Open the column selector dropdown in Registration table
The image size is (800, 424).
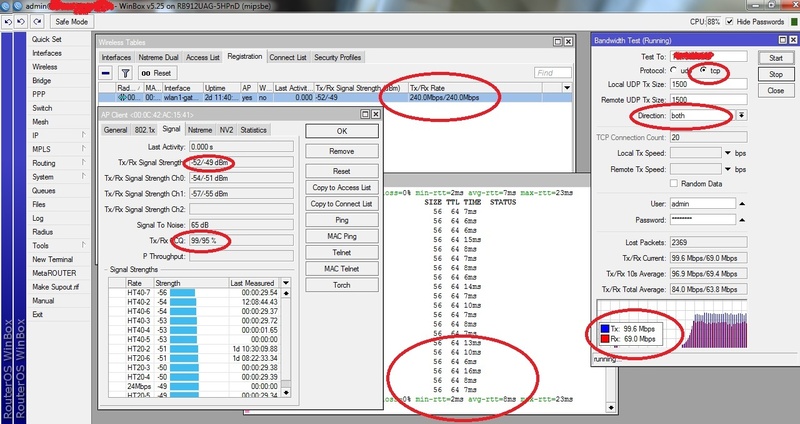point(567,88)
